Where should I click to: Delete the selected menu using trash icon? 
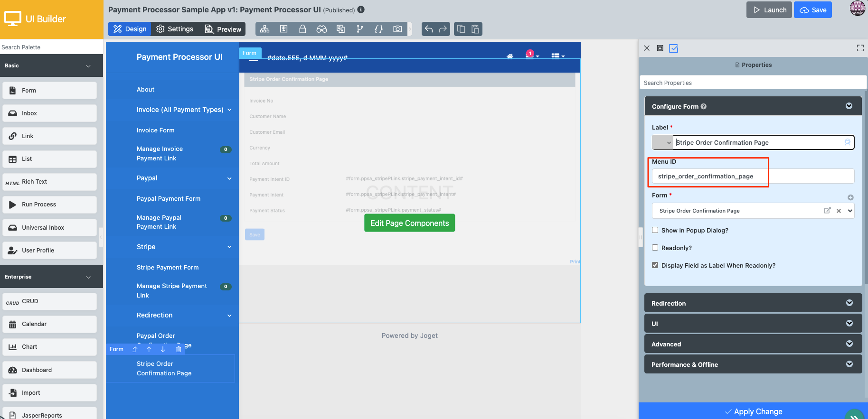click(179, 349)
